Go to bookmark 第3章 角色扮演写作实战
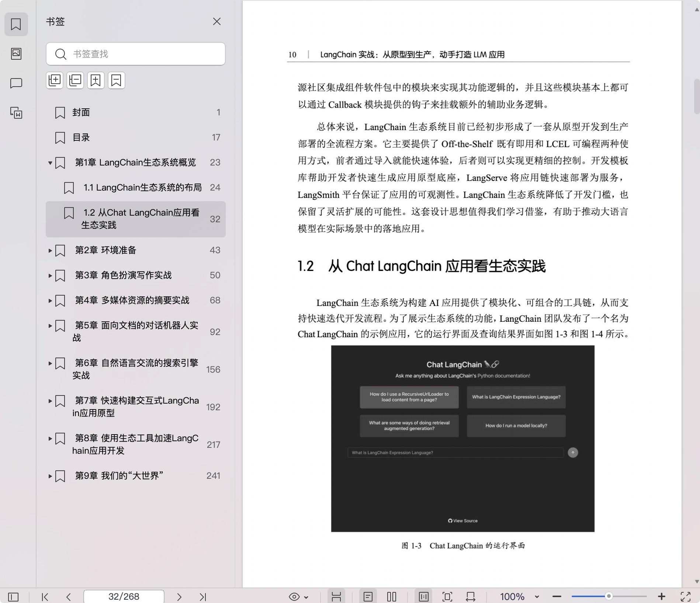The width and height of the screenshot is (700, 603). (124, 275)
